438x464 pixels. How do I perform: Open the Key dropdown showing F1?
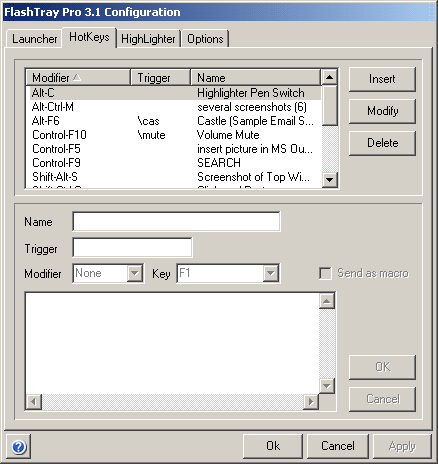tap(228, 273)
